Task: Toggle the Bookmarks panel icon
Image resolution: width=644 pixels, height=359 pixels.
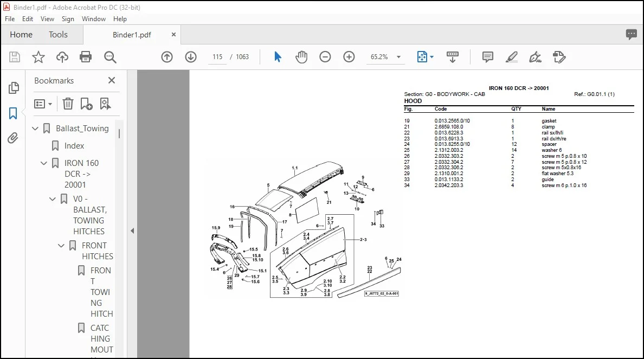Action: coord(13,113)
